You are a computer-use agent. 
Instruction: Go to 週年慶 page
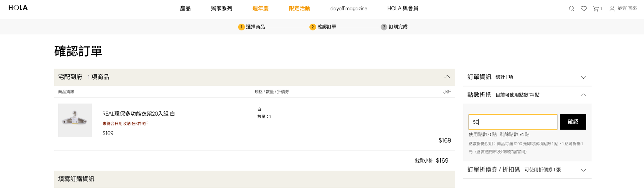point(260,8)
